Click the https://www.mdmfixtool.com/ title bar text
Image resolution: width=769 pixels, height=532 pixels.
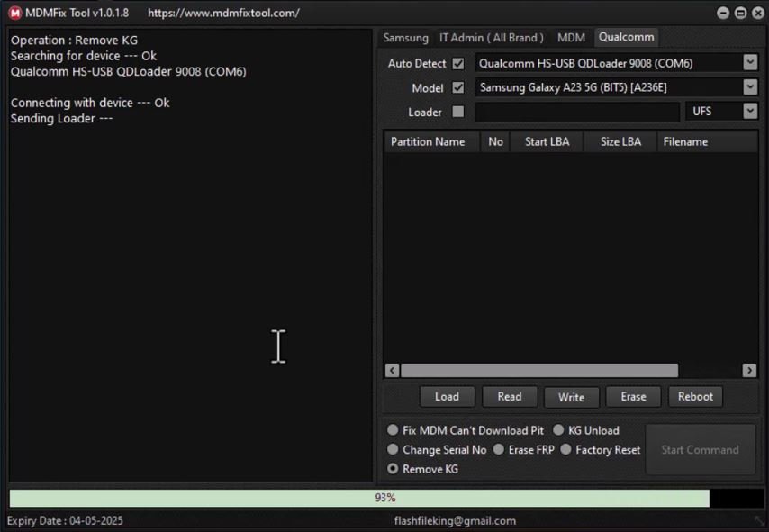223,13
